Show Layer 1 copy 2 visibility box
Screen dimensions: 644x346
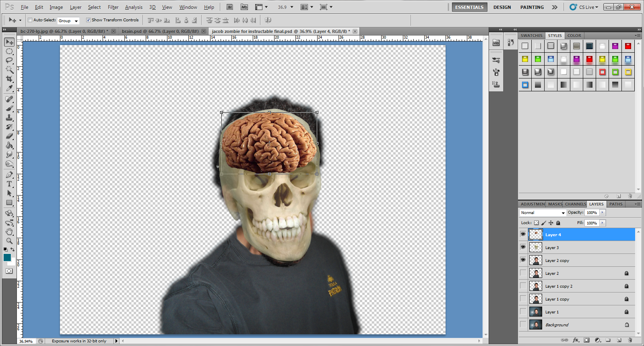(523, 286)
